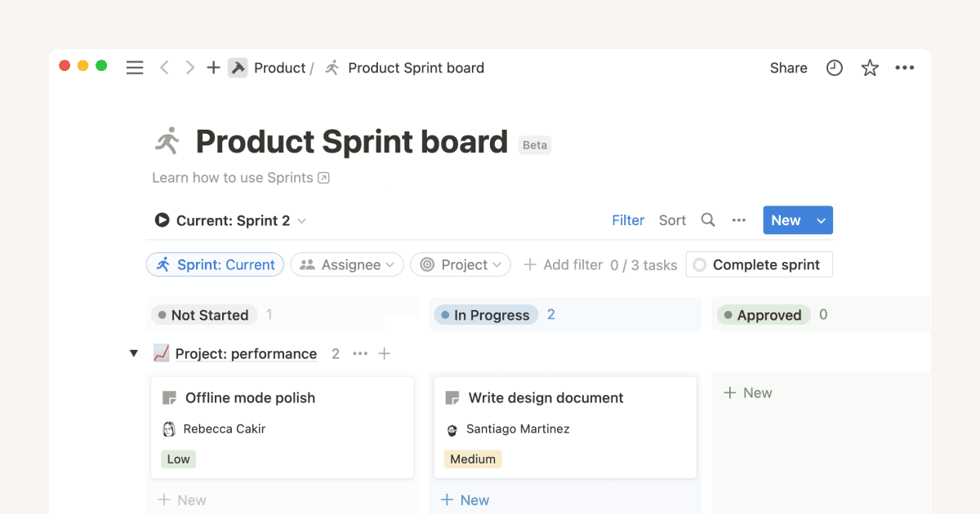Click Share in the top bar
This screenshot has height=514, width=980.
point(787,68)
